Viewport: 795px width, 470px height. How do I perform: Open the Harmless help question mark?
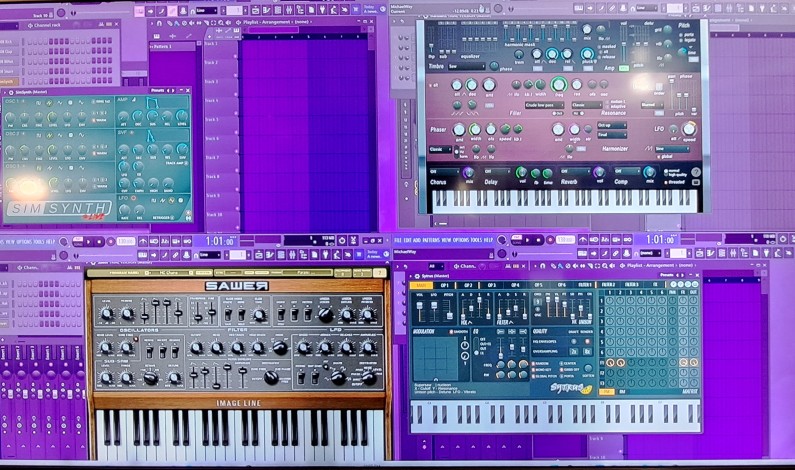pos(696,172)
